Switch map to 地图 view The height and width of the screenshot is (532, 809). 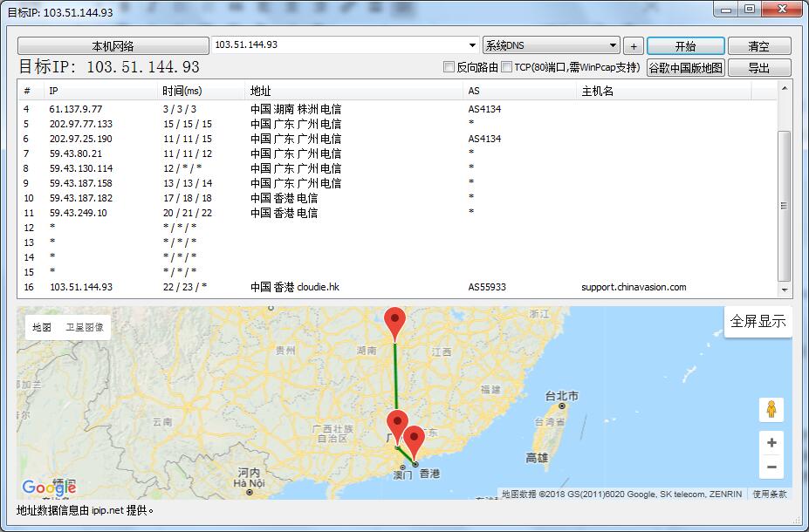[x=42, y=327]
